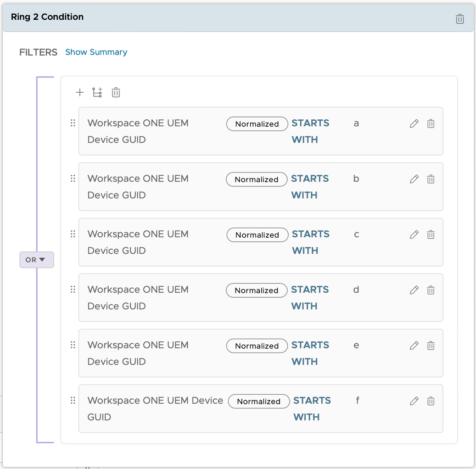Click the Normalized badge on filter 'f'
This screenshot has width=476, height=469.
click(x=258, y=401)
